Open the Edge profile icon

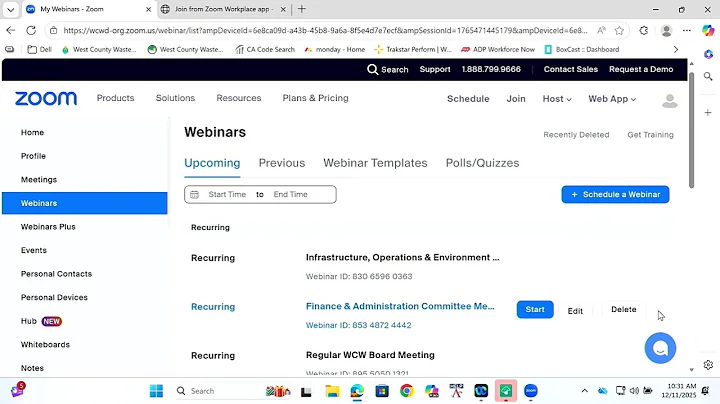pyautogui.click(x=666, y=30)
